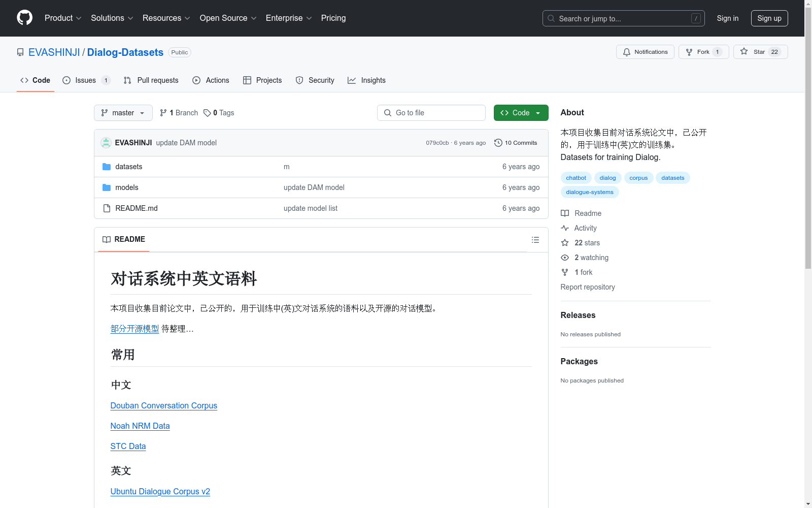Open the EVASHINJI owner link in title
This screenshot has height=508, width=812.
(x=54, y=52)
